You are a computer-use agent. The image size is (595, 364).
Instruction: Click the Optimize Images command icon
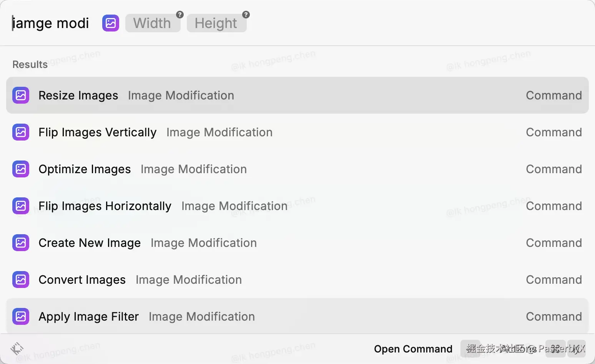point(21,169)
